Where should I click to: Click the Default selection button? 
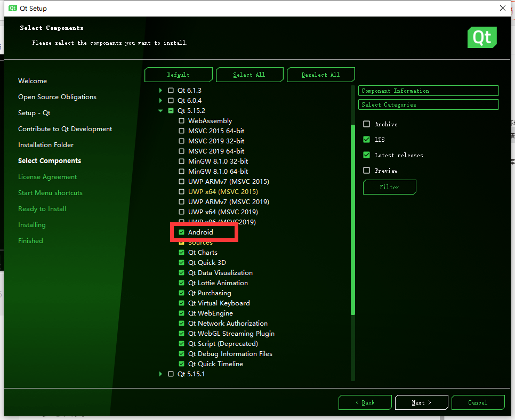(x=179, y=75)
